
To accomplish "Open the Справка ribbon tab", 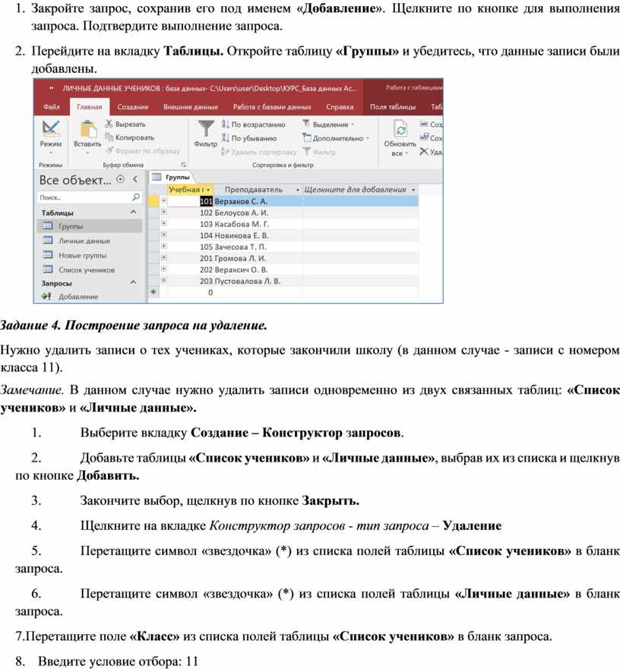I will point(340,107).
